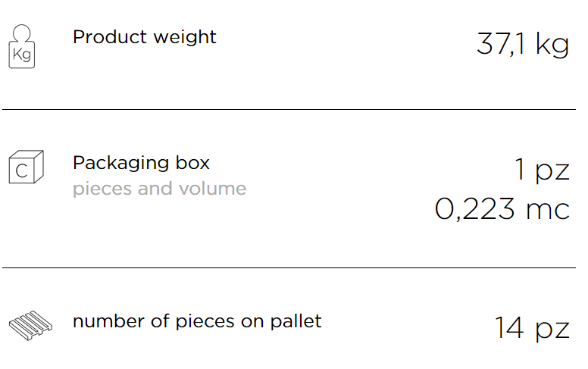Select the 37,1 kg weight value
This screenshot has height=369, width=588.
pos(523,45)
